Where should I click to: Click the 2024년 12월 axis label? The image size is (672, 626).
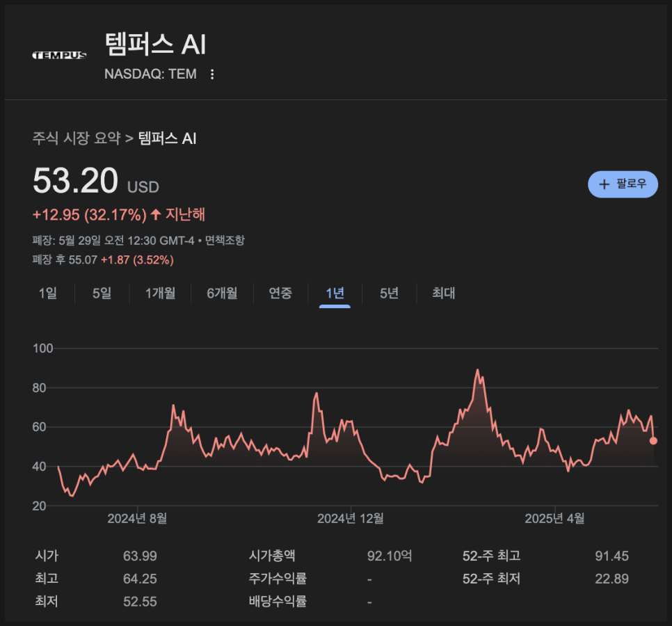pyautogui.click(x=351, y=519)
